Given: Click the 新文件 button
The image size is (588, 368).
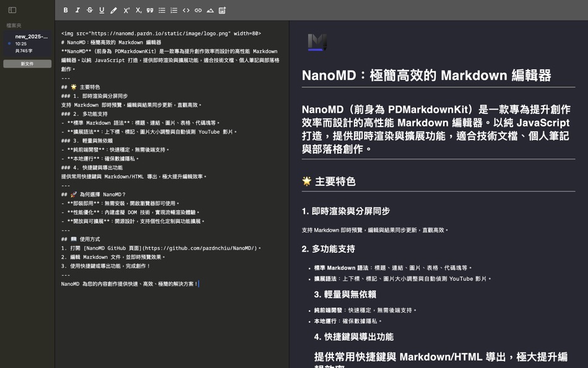Looking at the screenshot, I should [27, 64].
